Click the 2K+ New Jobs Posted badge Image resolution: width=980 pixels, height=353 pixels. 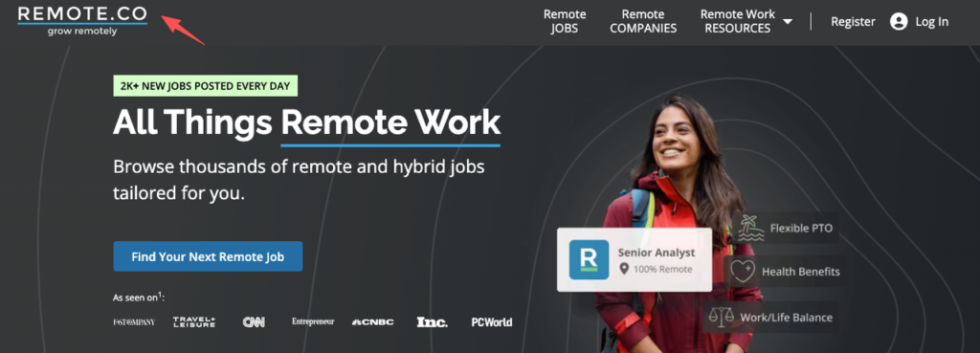click(205, 86)
